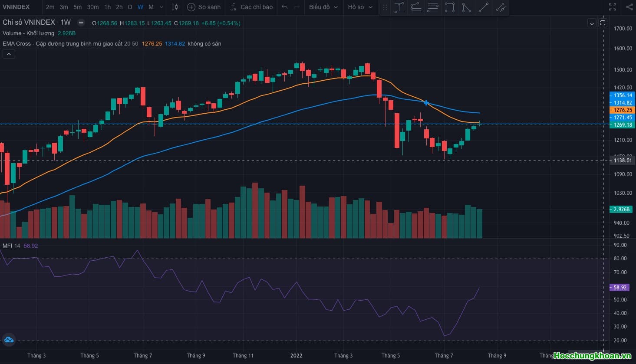The width and height of the screenshot is (636, 364).
Task: Expand the timeframe interval dropdown arrow
Action: [161, 7]
